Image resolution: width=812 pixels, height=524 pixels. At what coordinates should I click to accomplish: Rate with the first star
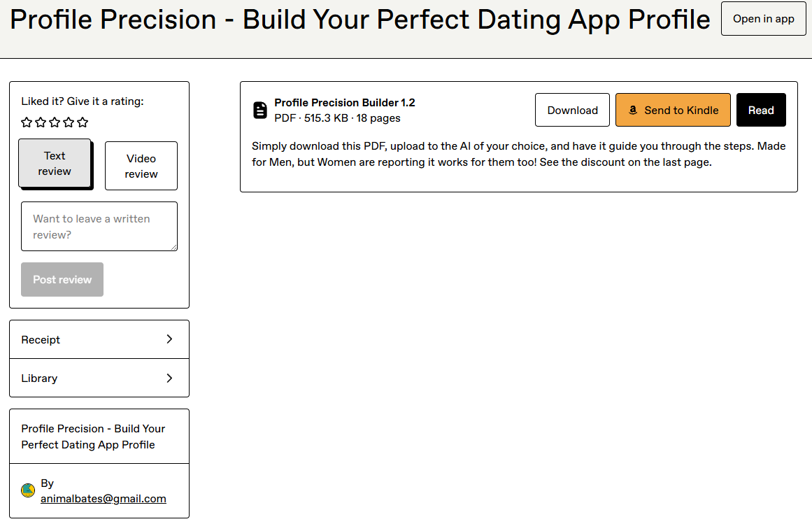pyautogui.click(x=27, y=122)
